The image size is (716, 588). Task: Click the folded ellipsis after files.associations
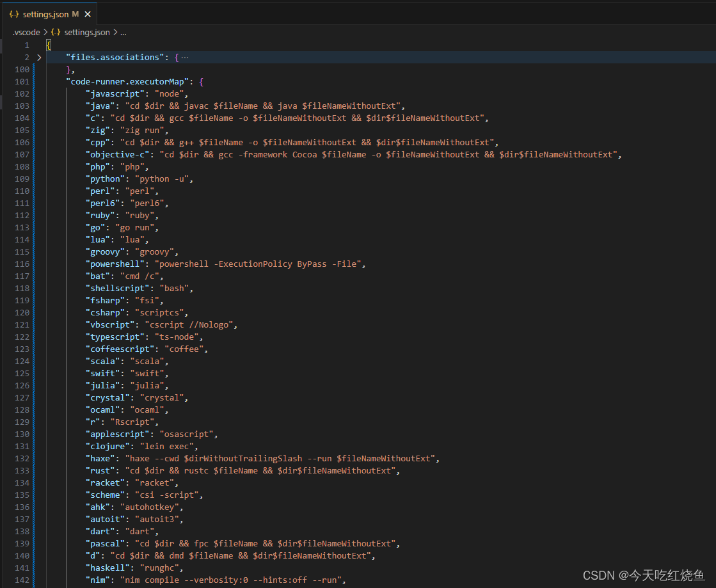pyautogui.click(x=184, y=57)
